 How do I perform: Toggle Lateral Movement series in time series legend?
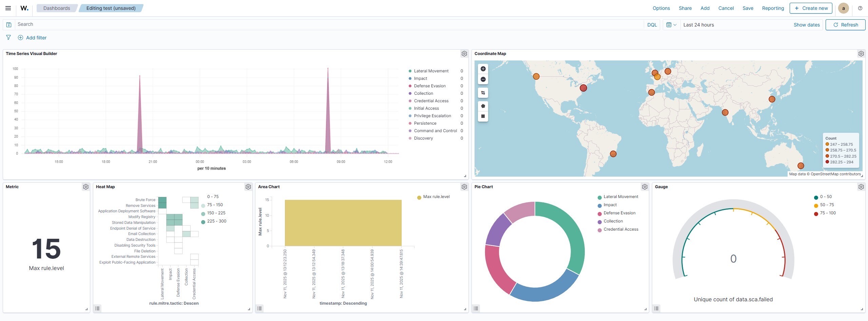click(431, 71)
